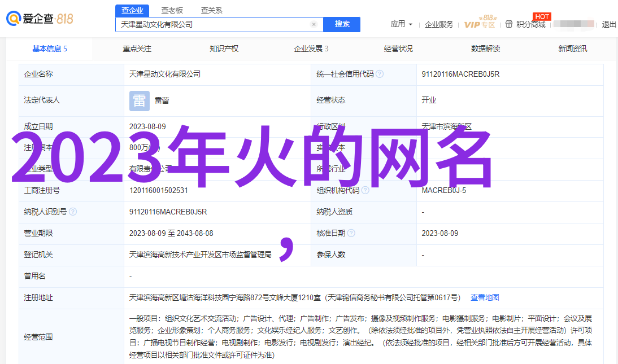
Task: Open the 企业发展 tab
Action: pos(311,49)
